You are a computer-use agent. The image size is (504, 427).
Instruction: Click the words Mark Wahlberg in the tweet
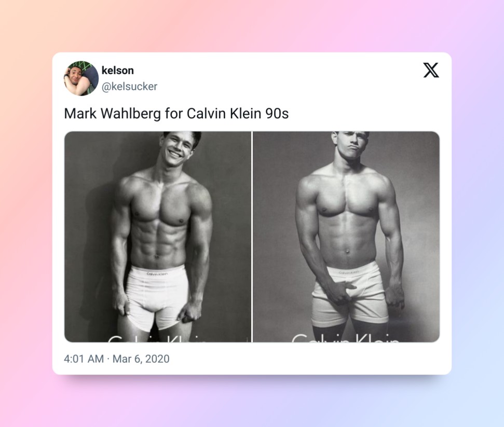pyautogui.click(x=113, y=114)
